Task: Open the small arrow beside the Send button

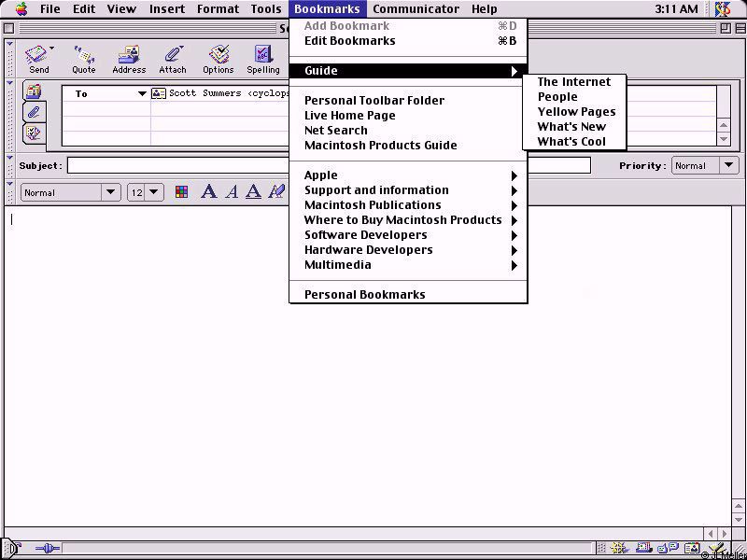Action: [51, 49]
